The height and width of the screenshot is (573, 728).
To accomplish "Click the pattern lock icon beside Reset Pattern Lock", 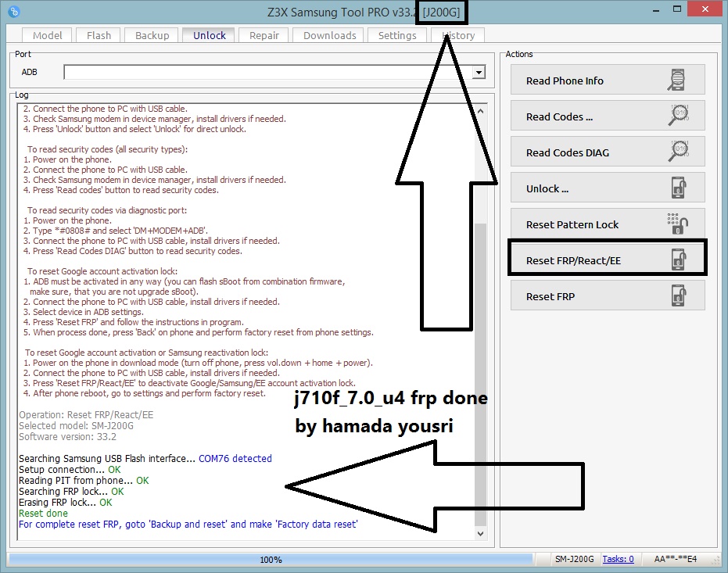I will point(678,224).
